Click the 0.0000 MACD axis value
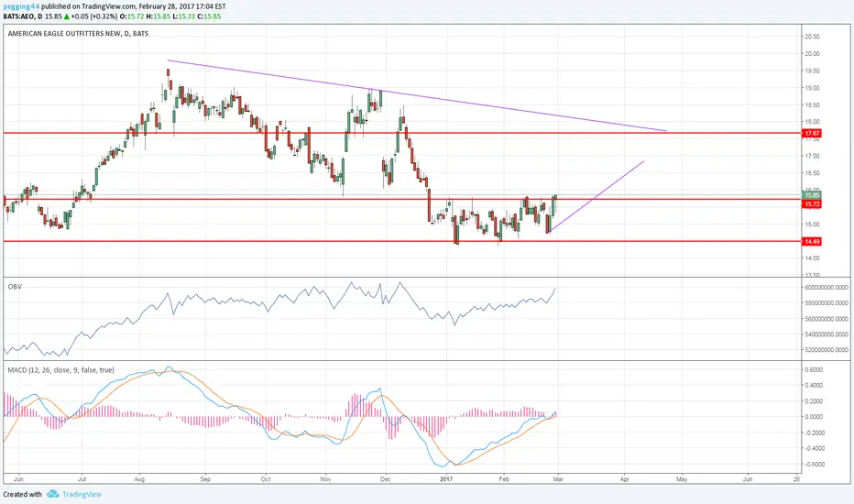This screenshot has height=504, width=854. tap(814, 417)
